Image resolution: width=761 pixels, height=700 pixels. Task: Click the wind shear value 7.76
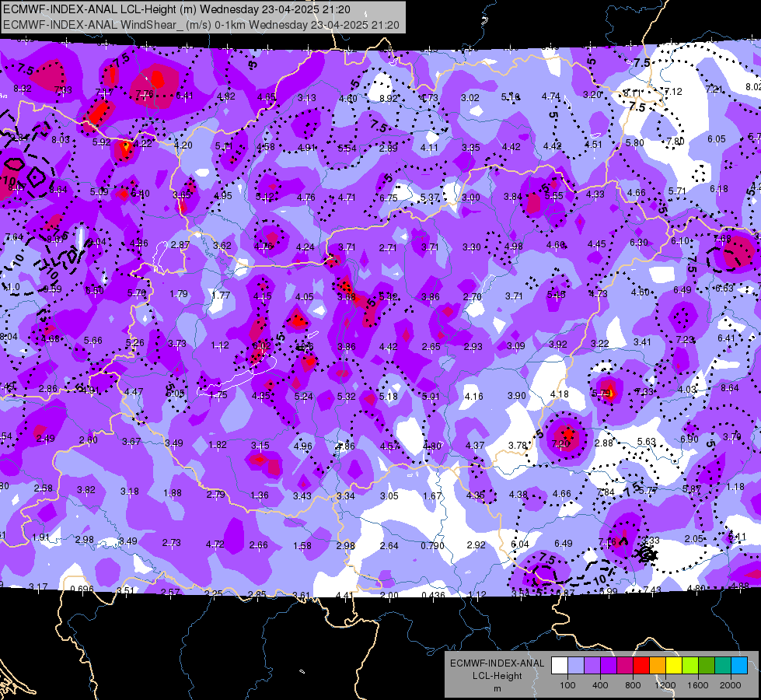[145, 94]
